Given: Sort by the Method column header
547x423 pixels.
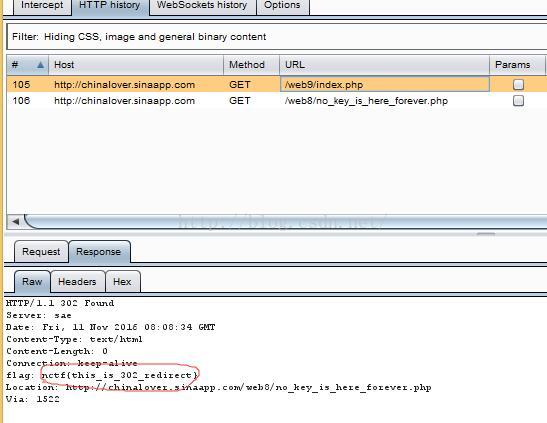Looking at the screenshot, I should click(252, 65).
